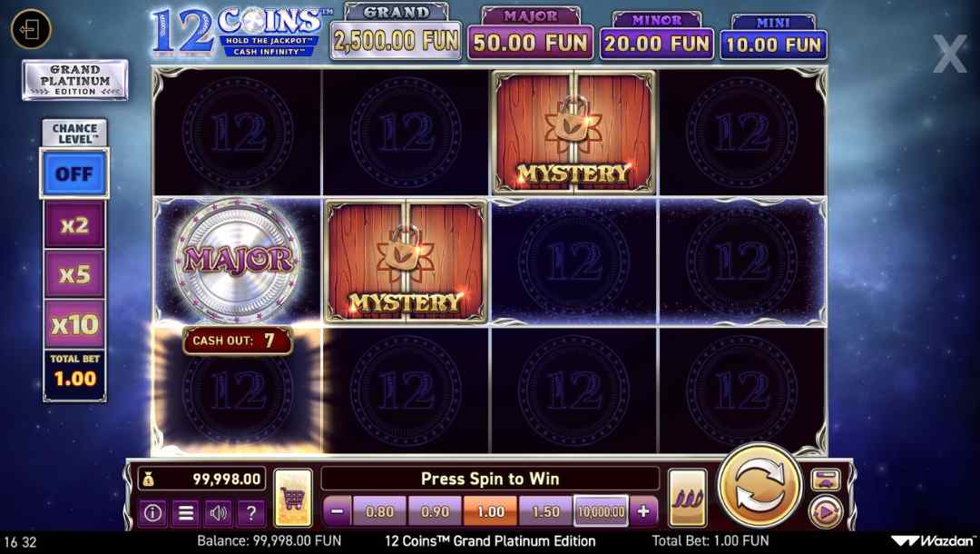This screenshot has width=980, height=554.
Task: Select the x2 Chance Level
Action: [74, 224]
